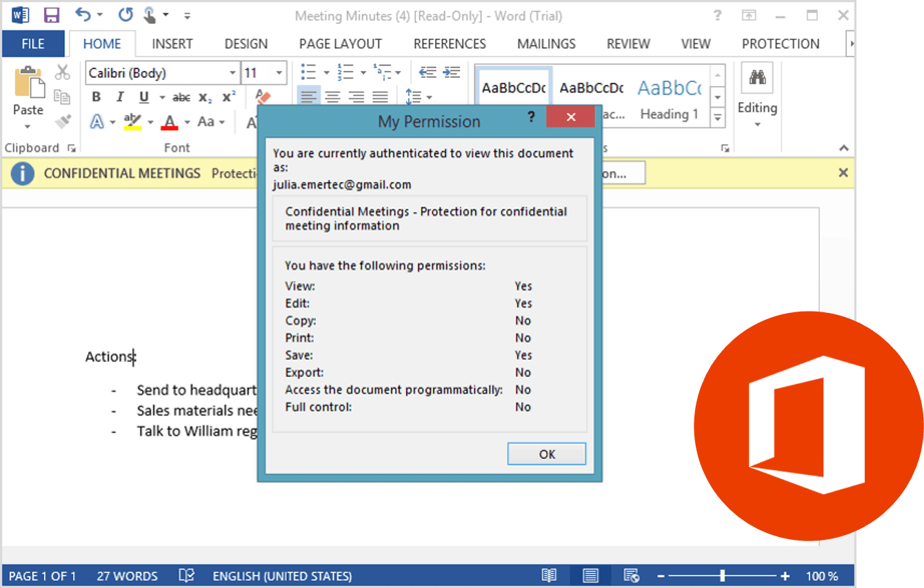Click the Justify alignment icon

(x=380, y=97)
